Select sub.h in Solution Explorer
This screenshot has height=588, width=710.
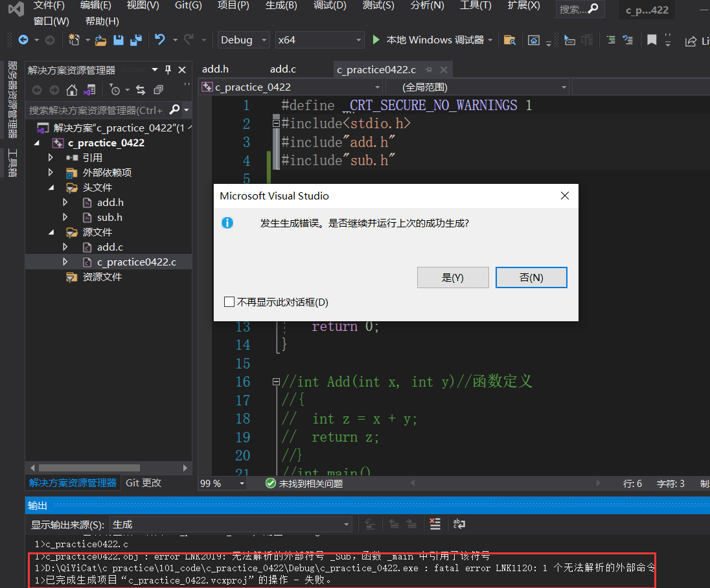click(109, 218)
